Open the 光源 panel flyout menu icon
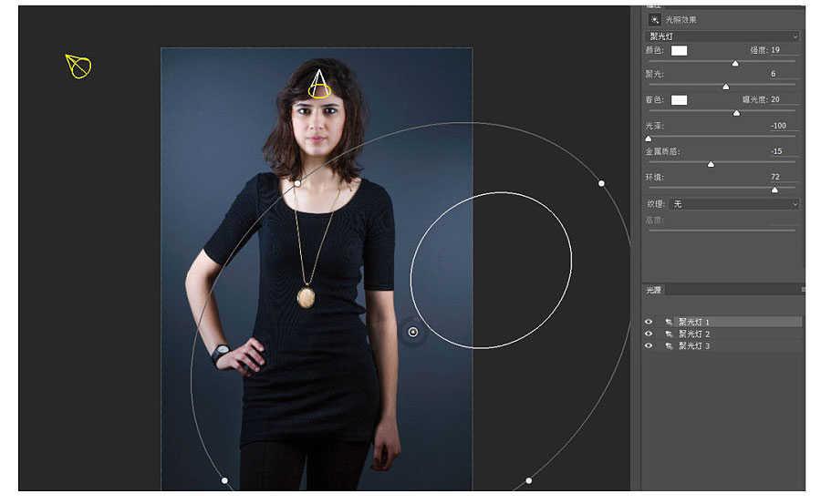This screenshot has height=504, width=821. 803,290
